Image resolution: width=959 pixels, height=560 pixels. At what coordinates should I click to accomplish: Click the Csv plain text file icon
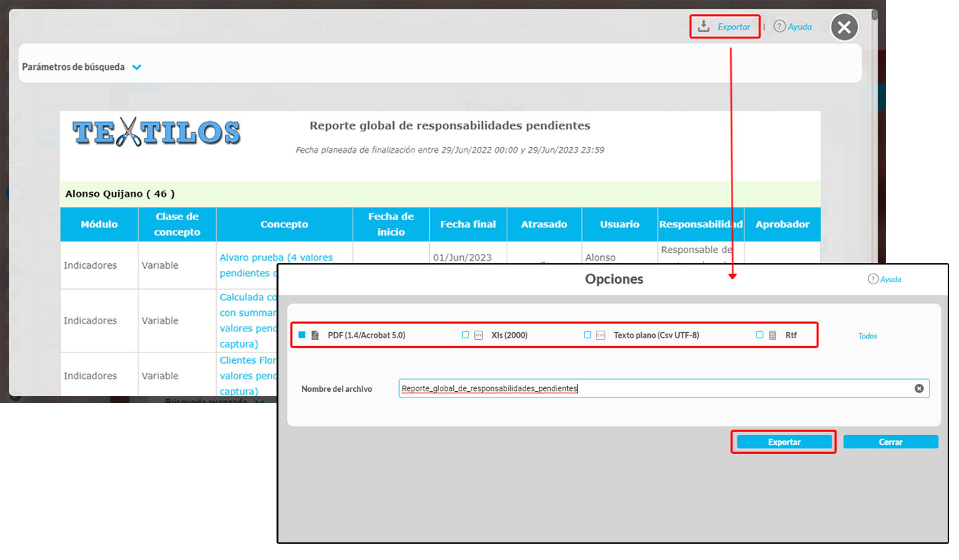pyautogui.click(x=600, y=336)
